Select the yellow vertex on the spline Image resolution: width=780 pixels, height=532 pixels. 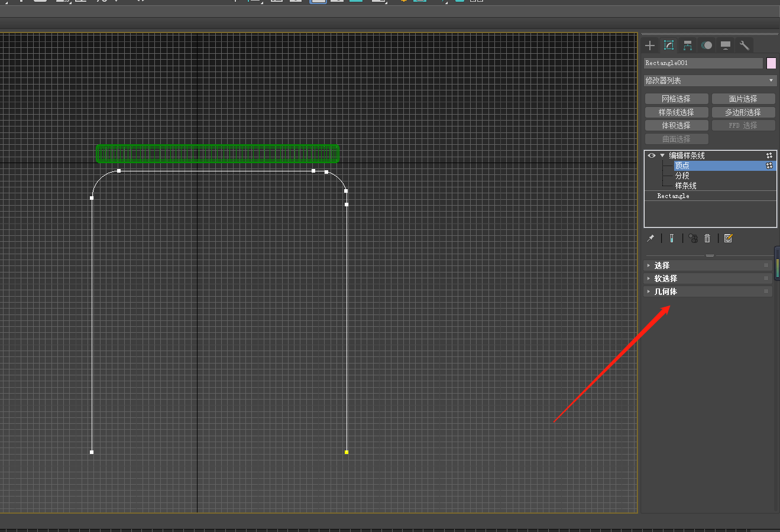click(347, 452)
